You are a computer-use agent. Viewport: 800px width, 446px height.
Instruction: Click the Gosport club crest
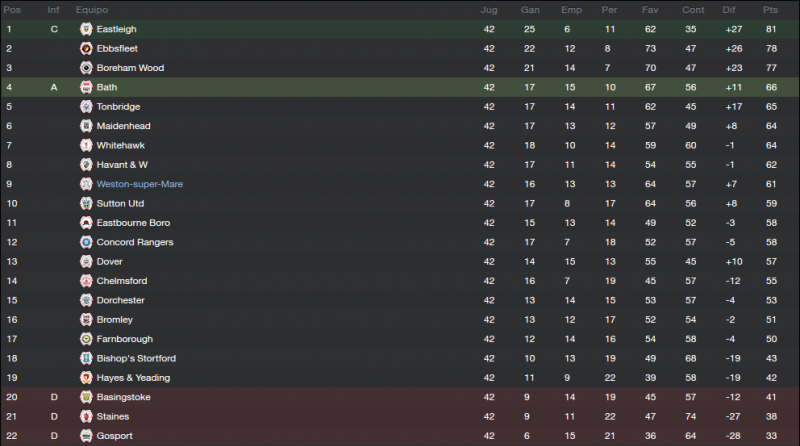(86, 436)
